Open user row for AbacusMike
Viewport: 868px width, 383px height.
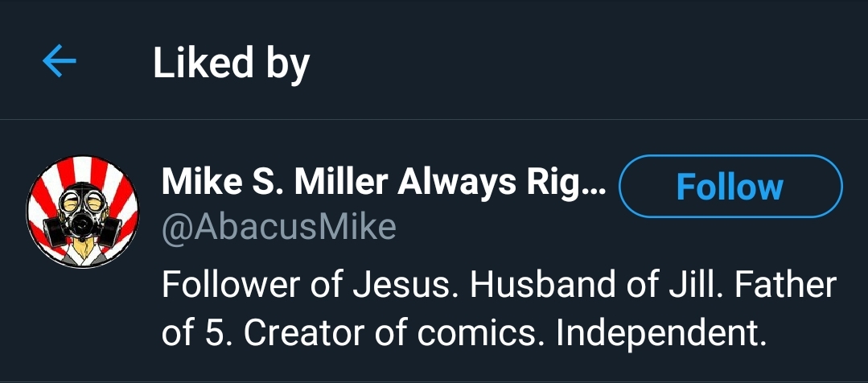click(x=434, y=251)
